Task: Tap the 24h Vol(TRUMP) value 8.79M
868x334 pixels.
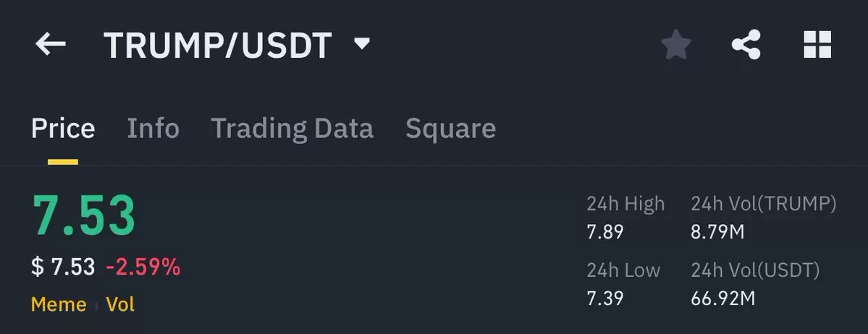Action: tap(717, 231)
